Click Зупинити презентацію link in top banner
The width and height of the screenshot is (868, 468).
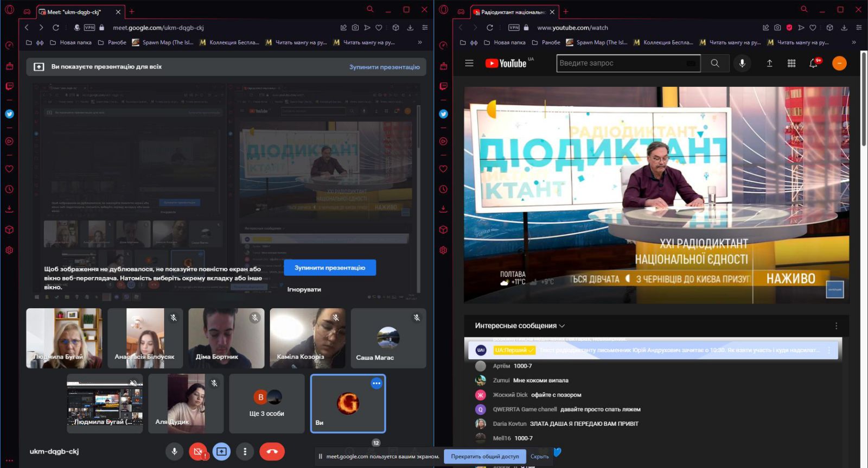385,67
